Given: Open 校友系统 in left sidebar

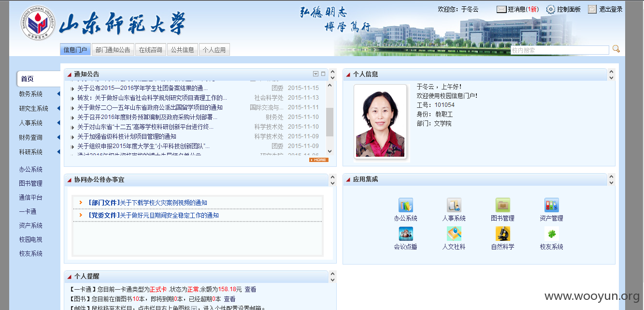Looking at the screenshot, I should 31,253.
